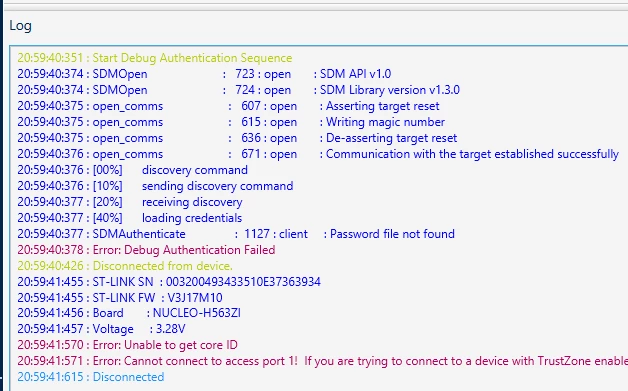The image size is (628, 391).
Task: Click the 'De-asserting target reset' log entry
Action: click(x=237, y=138)
